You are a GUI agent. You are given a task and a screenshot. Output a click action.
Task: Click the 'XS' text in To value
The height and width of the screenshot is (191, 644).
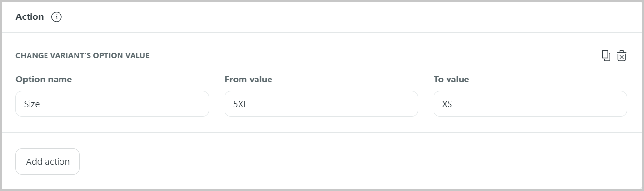447,104
